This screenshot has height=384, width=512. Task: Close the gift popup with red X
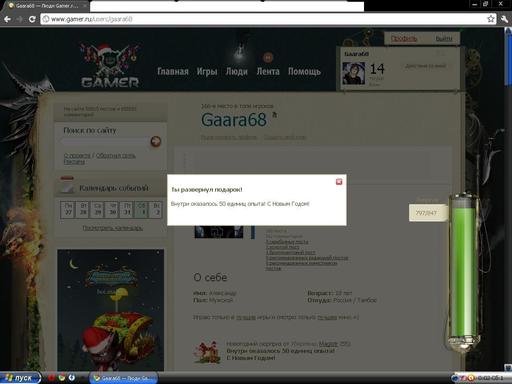point(339,182)
